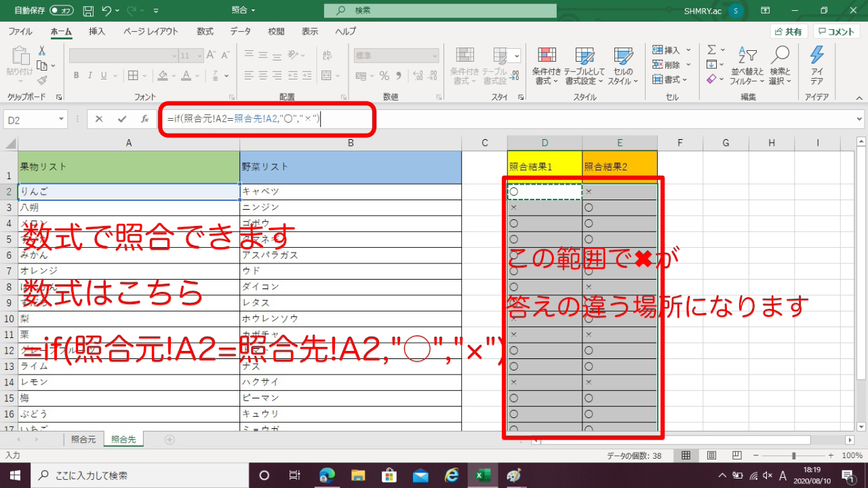
Task: Open 検索と選択 magnifier menu
Action: pos(781,66)
